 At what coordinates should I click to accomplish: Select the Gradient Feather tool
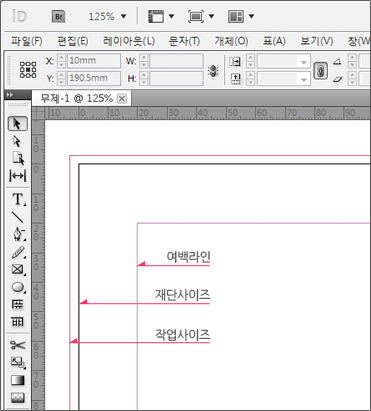(x=18, y=397)
